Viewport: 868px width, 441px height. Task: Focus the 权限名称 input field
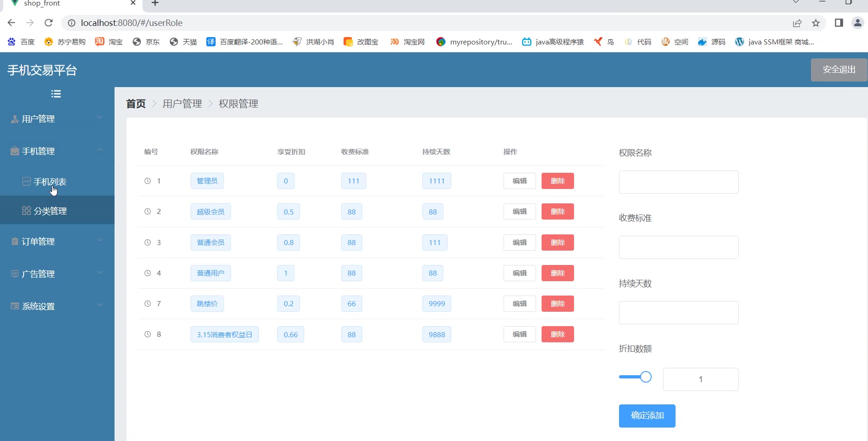click(679, 182)
